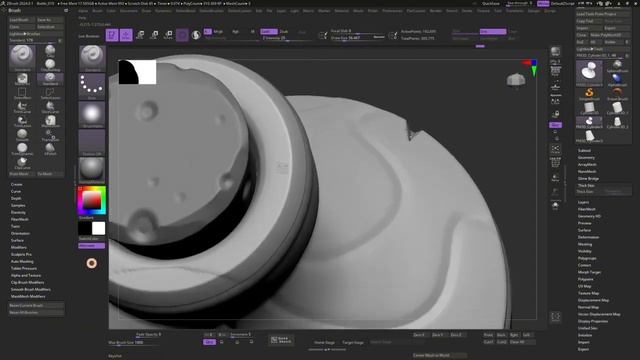Expand the Display Properties subpalette
The image size is (640, 360).
593,321
